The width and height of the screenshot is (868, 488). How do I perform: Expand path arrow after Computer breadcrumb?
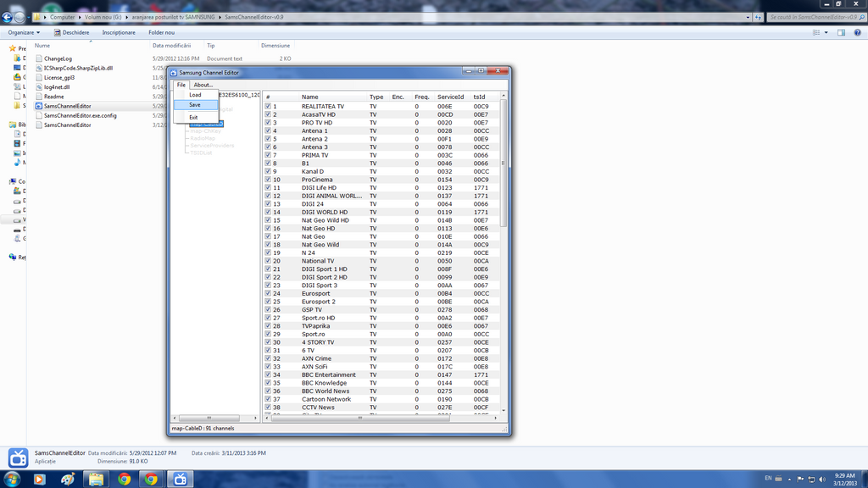point(79,17)
